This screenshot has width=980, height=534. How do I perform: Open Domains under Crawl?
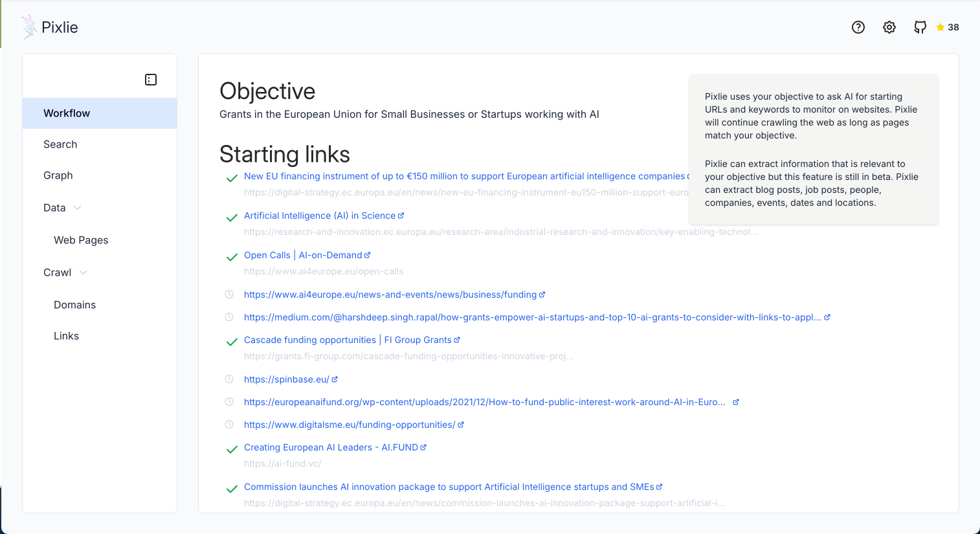(74, 305)
